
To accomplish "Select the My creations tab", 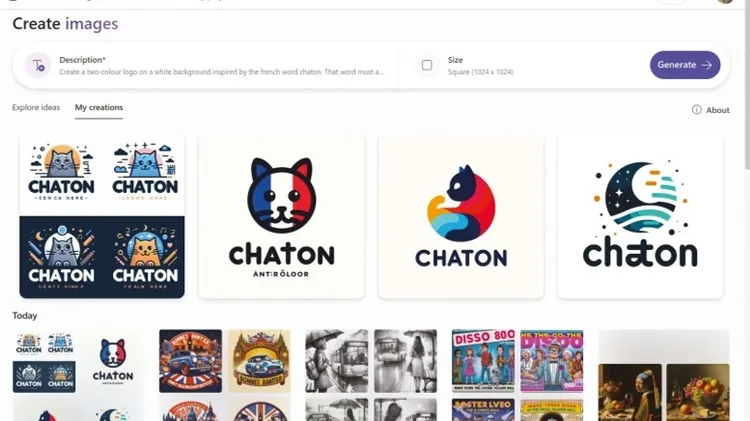I will tap(99, 107).
